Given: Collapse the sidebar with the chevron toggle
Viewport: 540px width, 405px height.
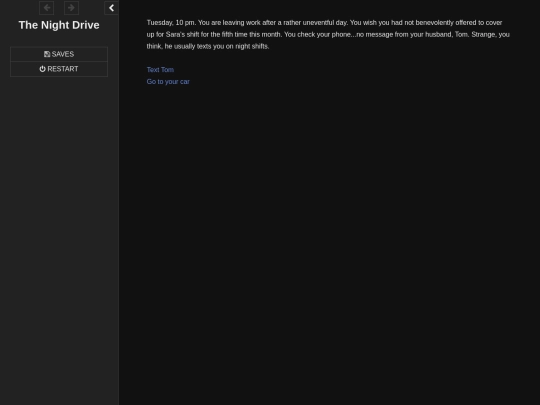Looking at the screenshot, I should click(111, 8).
